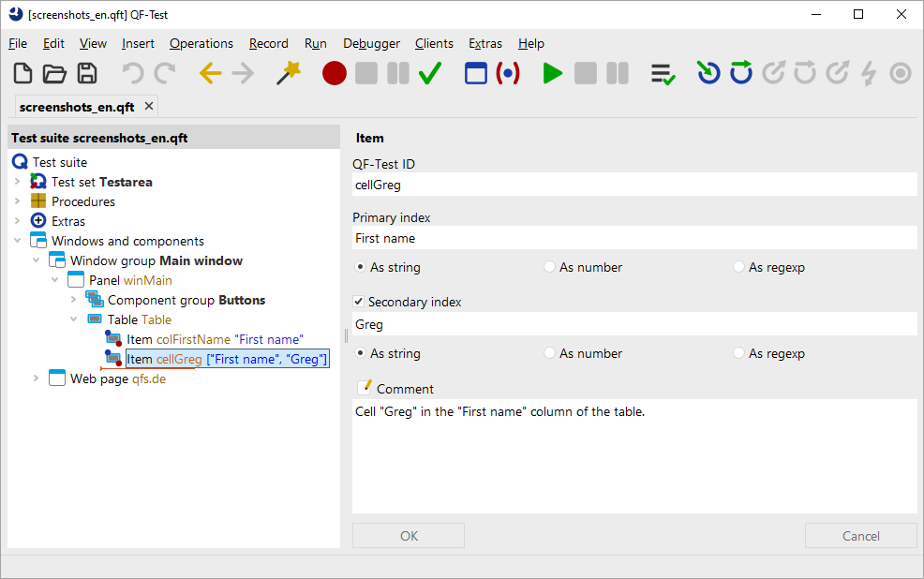This screenshot has height=579, width=924.
Task: Start recording with the red circle button
Action: click(335, 74)
